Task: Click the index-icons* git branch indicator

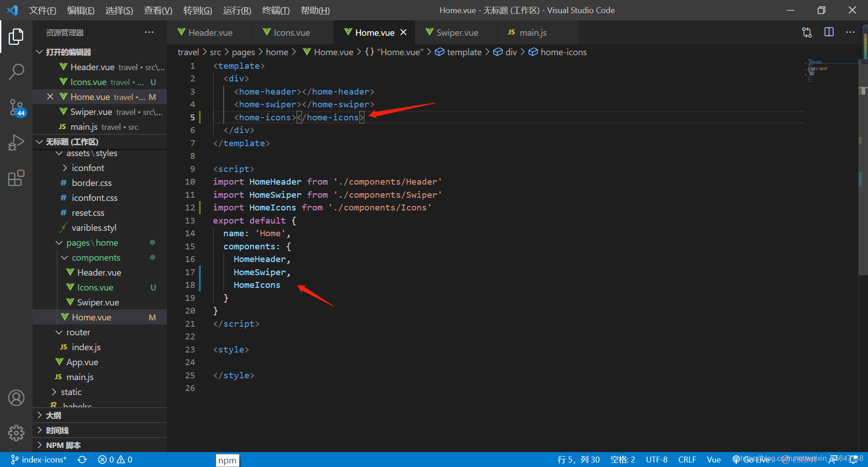Action: [39, 460]
